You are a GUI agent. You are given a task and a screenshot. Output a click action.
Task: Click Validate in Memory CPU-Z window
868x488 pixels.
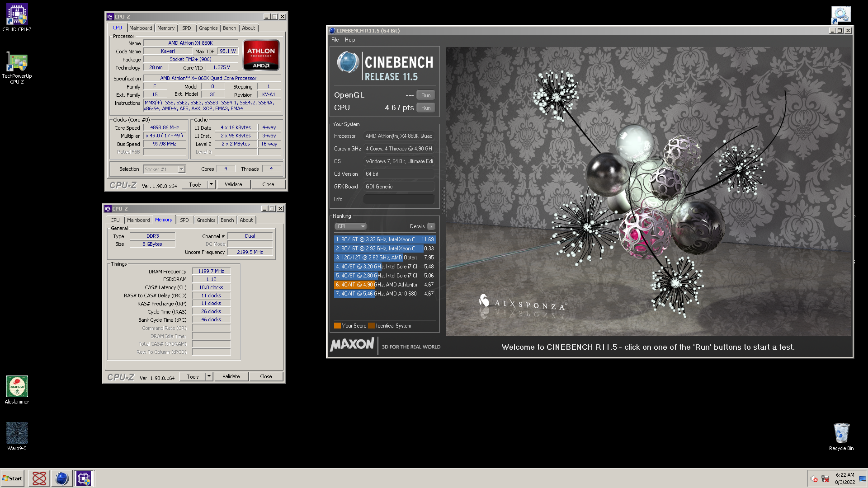[x=231, y=376]
